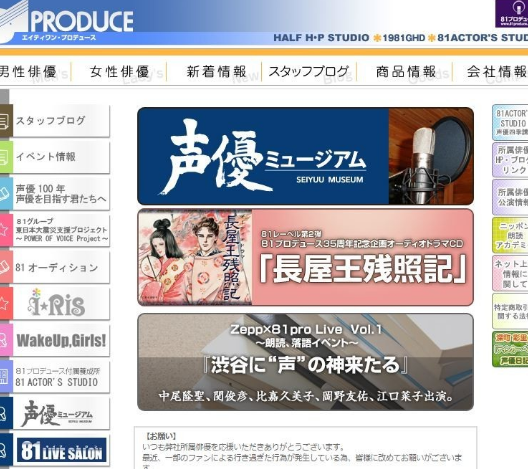Click the blue icon beside 声優100年

point(6,194)
